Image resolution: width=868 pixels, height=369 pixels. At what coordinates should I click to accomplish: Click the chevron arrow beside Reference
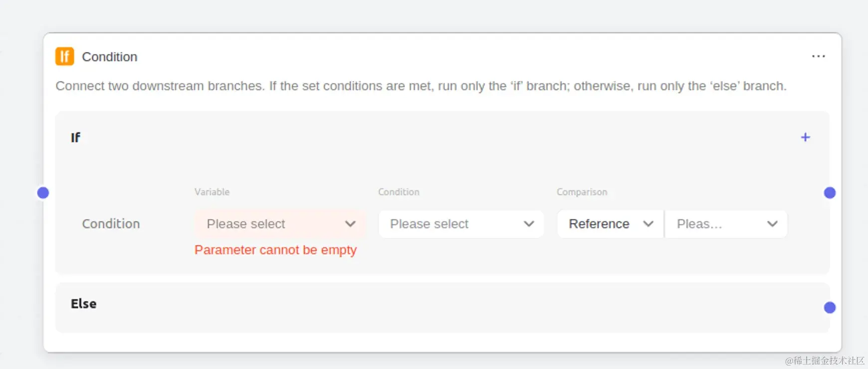pyautogui.click(x=648, y=224)
